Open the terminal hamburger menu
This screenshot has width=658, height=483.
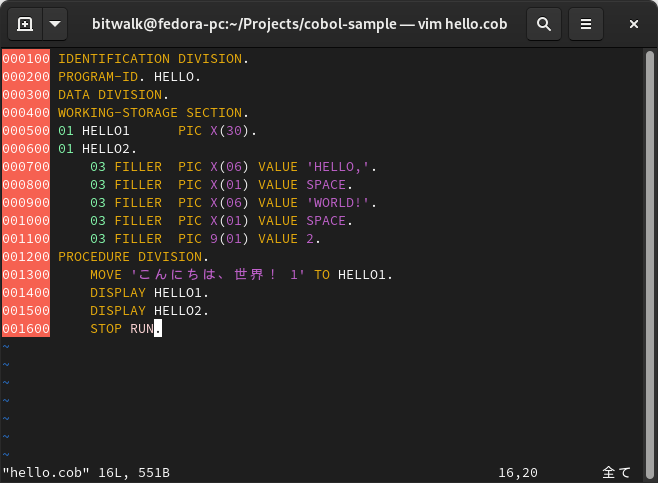tap(586, 23)
